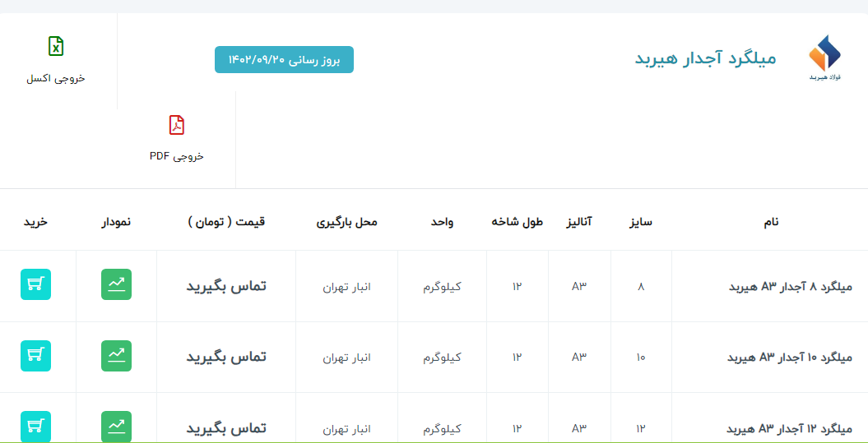This screenshot has height=443, width=868.
Task: Add 8 mm rebar to shopping cart
Action: point(35,284)
